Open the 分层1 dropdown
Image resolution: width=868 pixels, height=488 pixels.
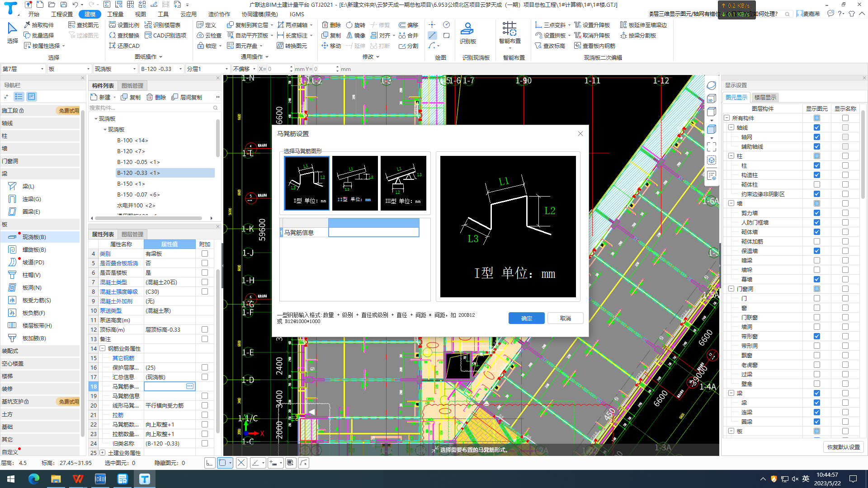[x=208, y=69]
